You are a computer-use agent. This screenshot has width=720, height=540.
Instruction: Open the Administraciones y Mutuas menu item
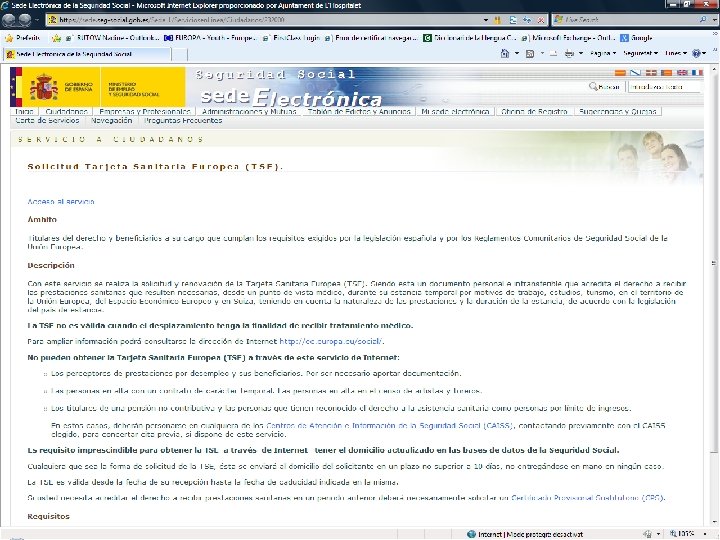tap(249, 112)
